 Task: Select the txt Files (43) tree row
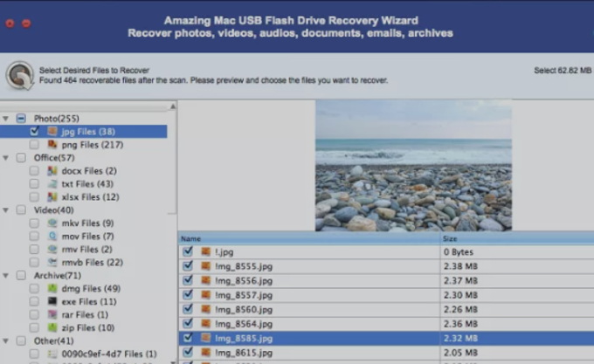83,184
